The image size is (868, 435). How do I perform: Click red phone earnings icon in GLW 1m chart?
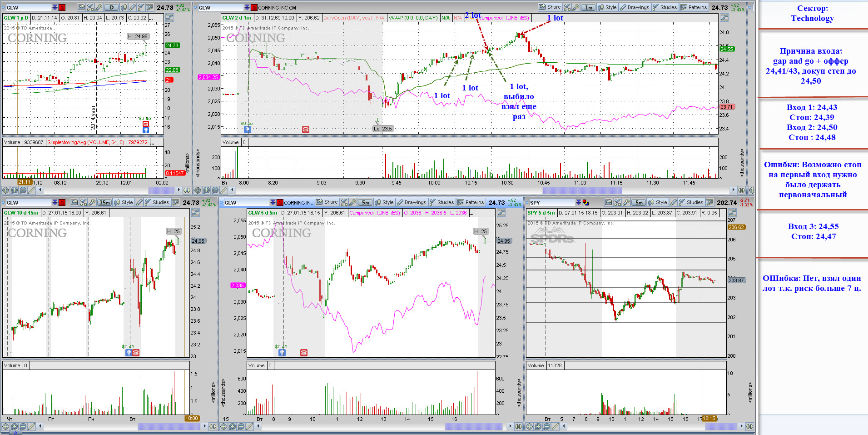coord(306,130)
